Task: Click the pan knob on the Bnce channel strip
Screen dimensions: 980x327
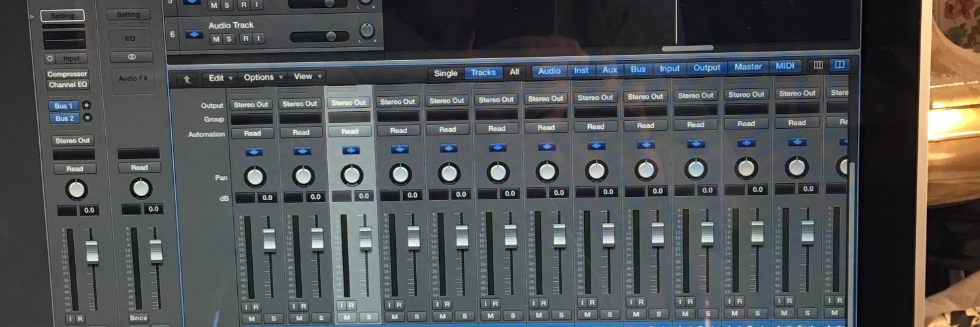Action: (x=140, y=188)
